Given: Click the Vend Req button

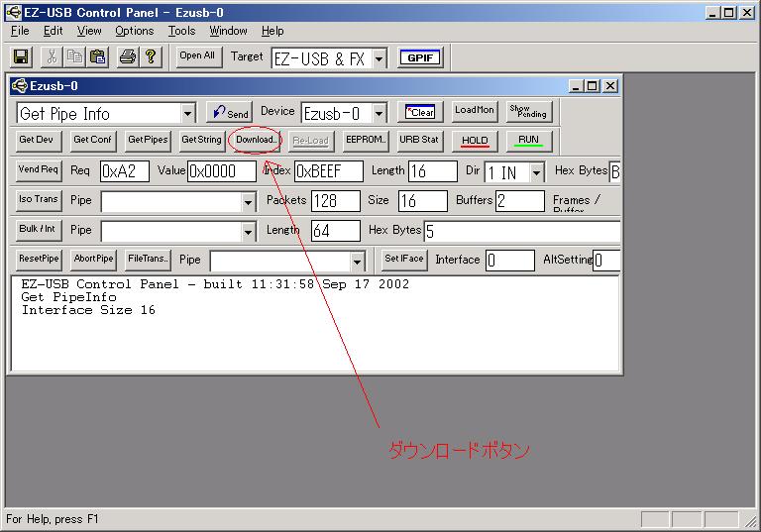Looking at the screenshot, I should (x=39, y=170).
